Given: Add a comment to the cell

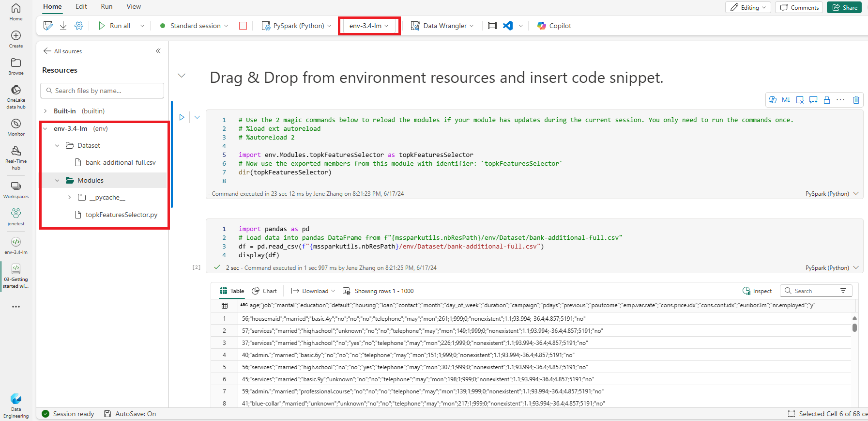Looking at the screenshot, I should click(813, 100).
